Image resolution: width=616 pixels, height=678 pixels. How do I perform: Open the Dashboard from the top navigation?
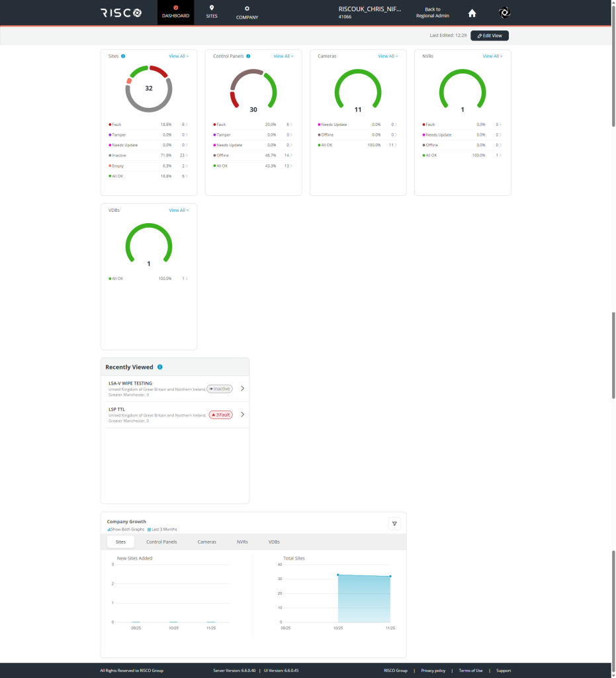(175, 13)
